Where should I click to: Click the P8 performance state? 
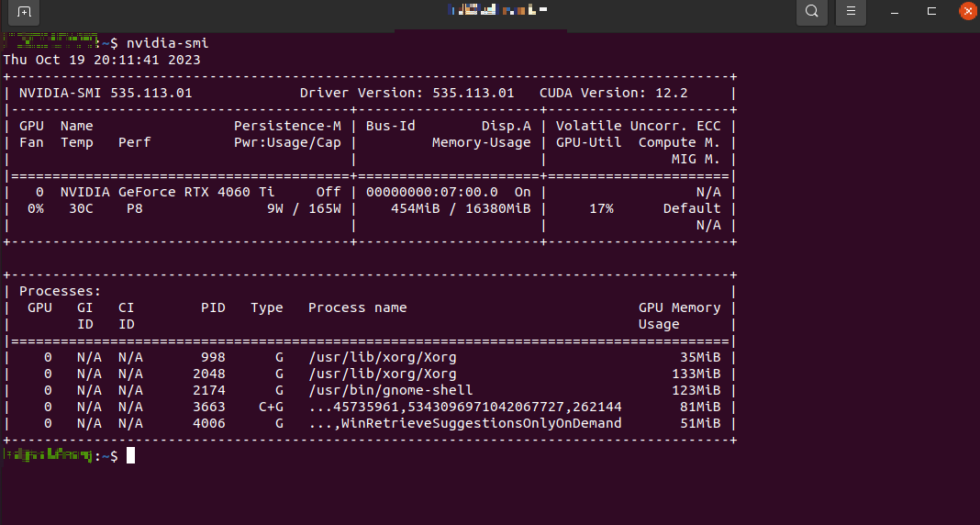[134, 208]
